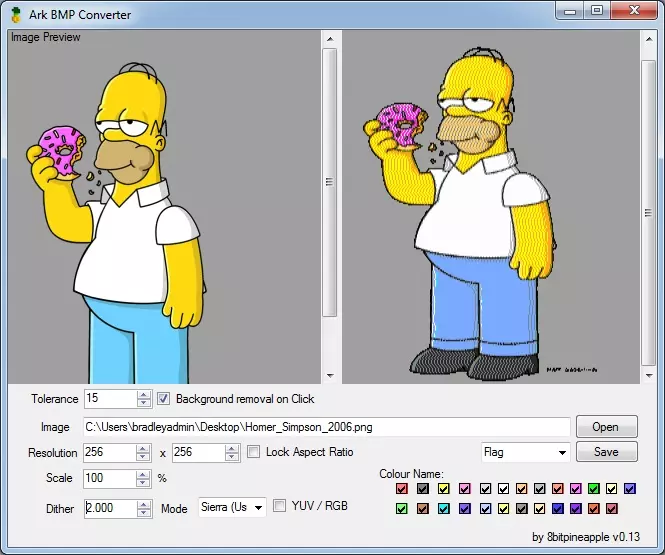This screenshot has width=665, height=555.
Task: Click the resolution width field showing 256
Action: pos(110,452)
